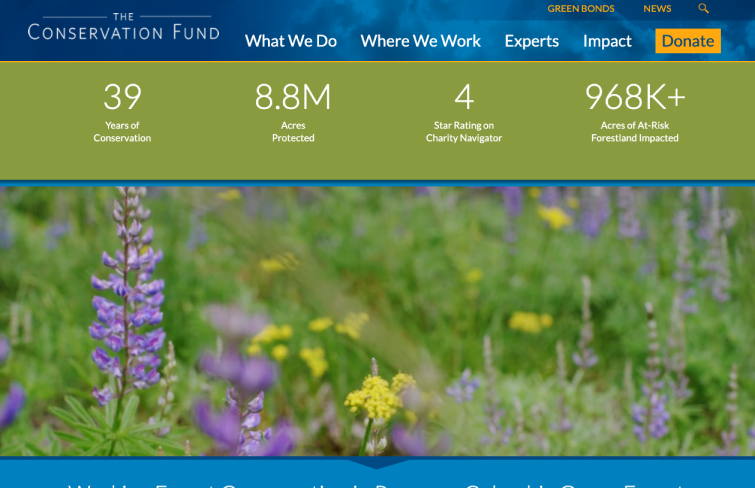The height and width of the screenshot is (488, 755).
Task: Open the search magnifier icon
Action: pos(703,8)
